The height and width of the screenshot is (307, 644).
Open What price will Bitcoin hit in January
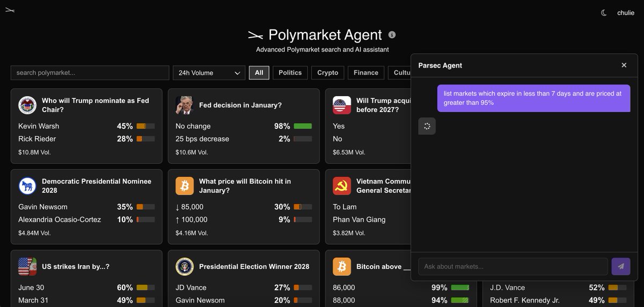(x=245, y=186)
